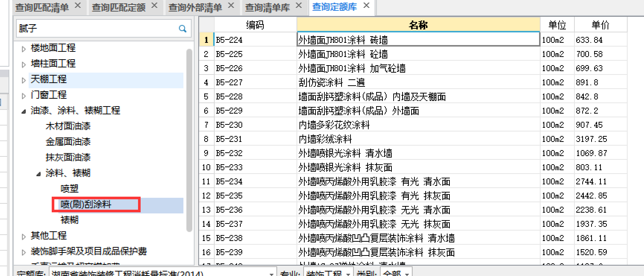The height and width of the screenshot is (276, 644).
Task: Select 金属面油漆 tree item
Action: [68, 142]
